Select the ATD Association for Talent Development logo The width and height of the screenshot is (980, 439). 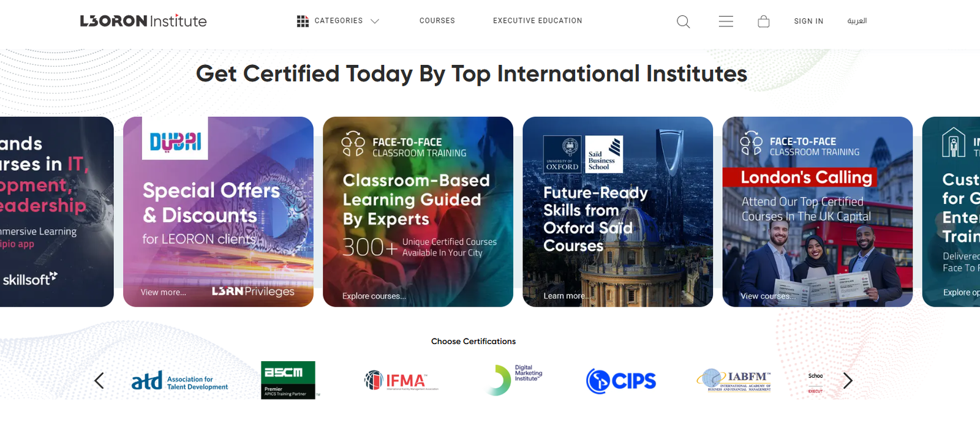click(x=179, y=381)
